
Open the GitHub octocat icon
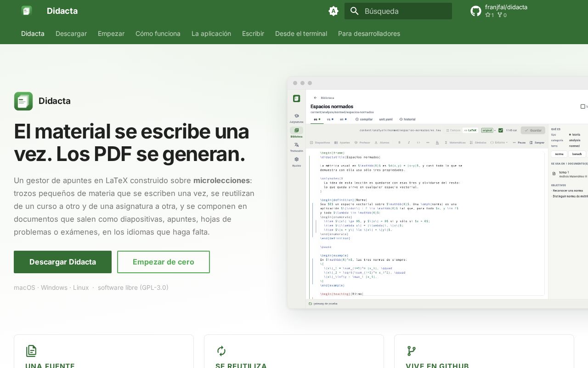[x=476, y=11]
